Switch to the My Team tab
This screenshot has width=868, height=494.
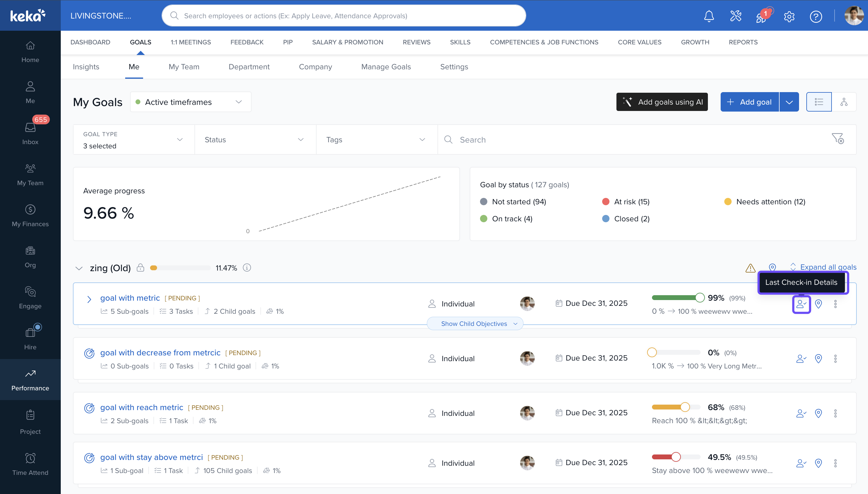coord(184,67)
